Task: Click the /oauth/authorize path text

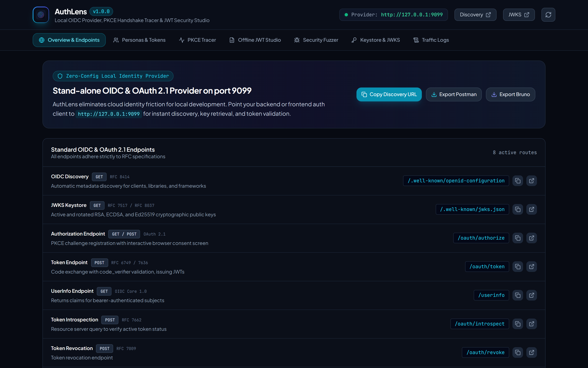Action: tap(481, 238)
